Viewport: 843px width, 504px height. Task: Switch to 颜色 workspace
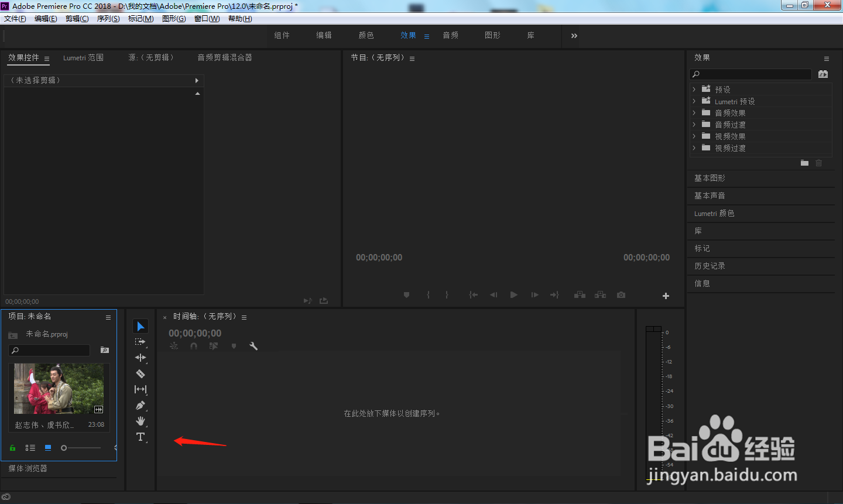point(366,35)
